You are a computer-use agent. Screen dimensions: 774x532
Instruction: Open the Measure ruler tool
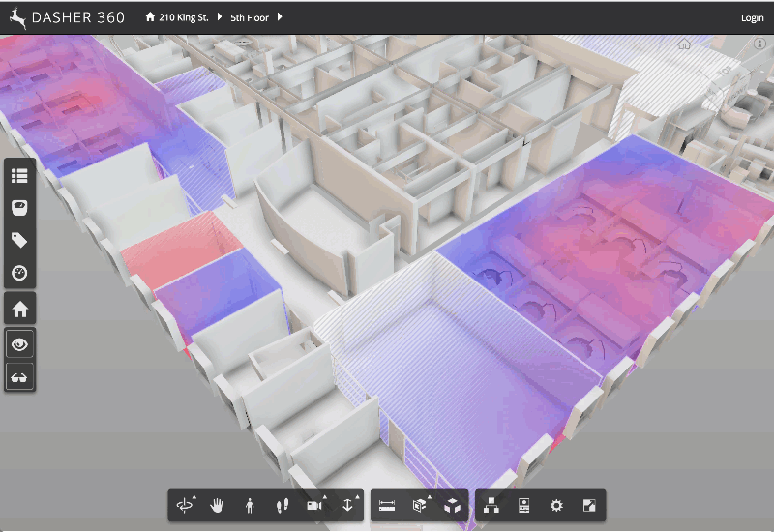(x=387, y=506)
